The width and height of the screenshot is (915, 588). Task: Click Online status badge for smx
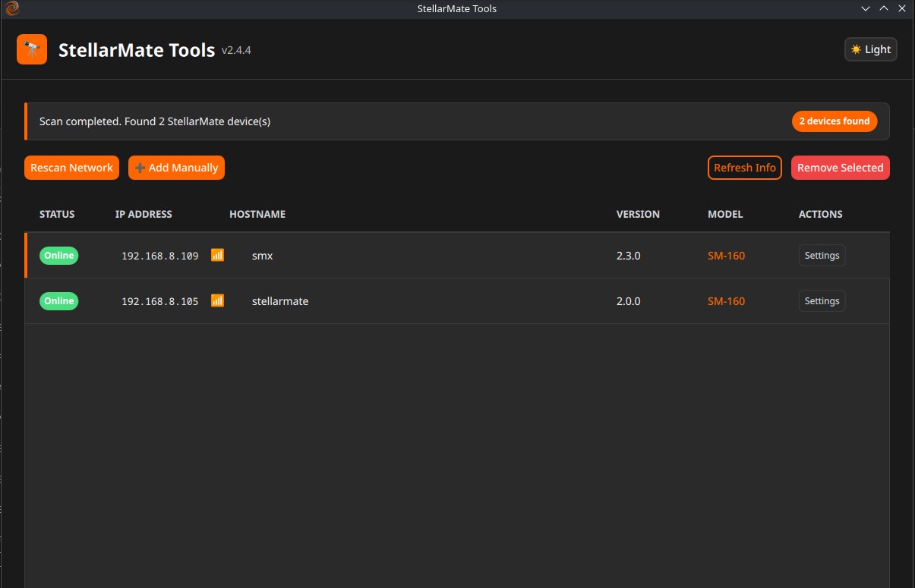[58, 256]
